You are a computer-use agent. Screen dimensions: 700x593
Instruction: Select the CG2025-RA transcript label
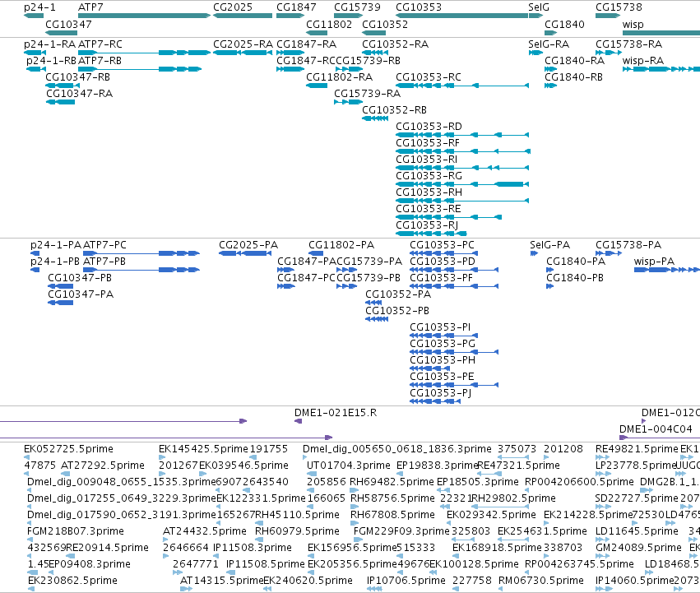pyautogui.click(x=243, y=44)
